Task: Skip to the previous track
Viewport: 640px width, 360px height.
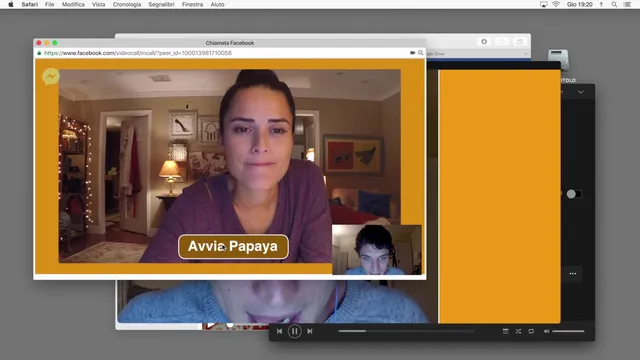Action: click(x=280, y=331)
